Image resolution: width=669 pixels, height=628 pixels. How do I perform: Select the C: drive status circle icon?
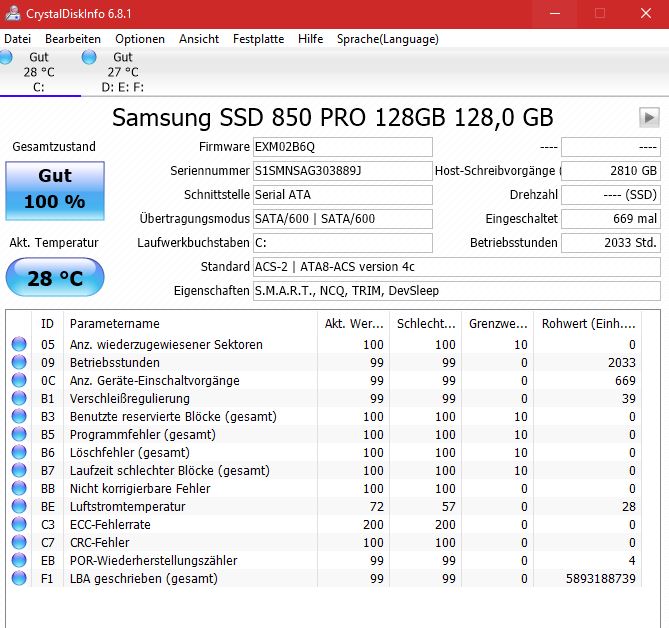point(5,57)
